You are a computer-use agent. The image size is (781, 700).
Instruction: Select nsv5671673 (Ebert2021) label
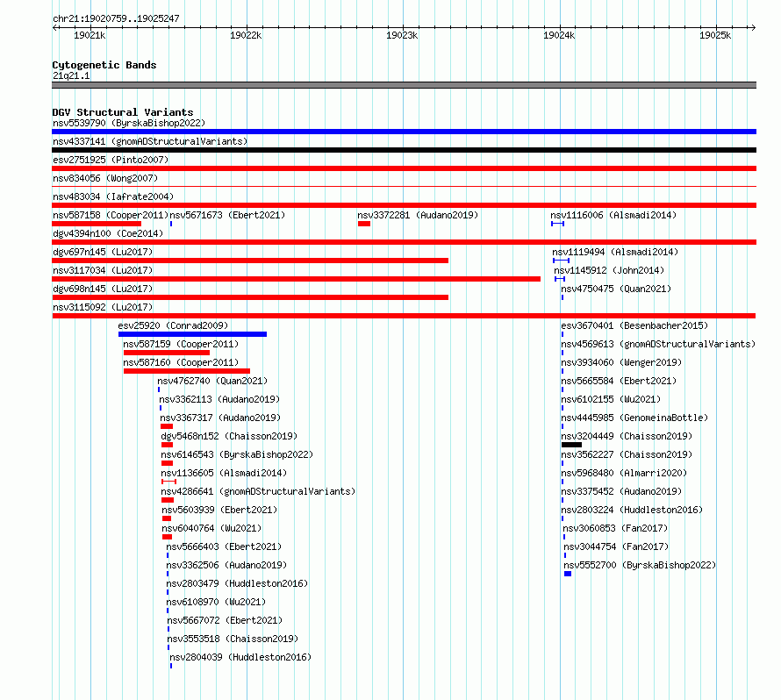[x=227, y=215]
